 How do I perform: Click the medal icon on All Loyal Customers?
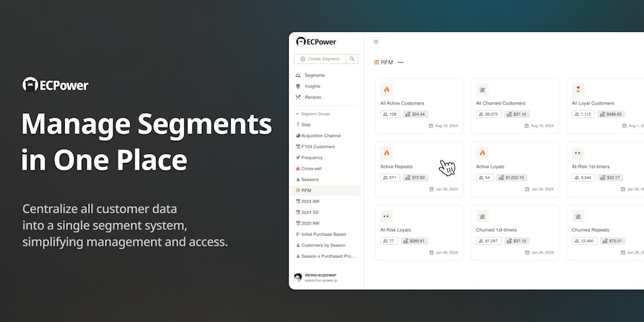tap(578, 89)
